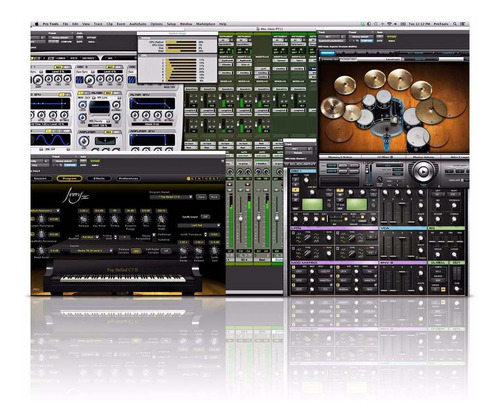The width and height of the screenshot is (500, 419).
Task: Click the Save button beside program preset
Action: click(x=201, y=197)
